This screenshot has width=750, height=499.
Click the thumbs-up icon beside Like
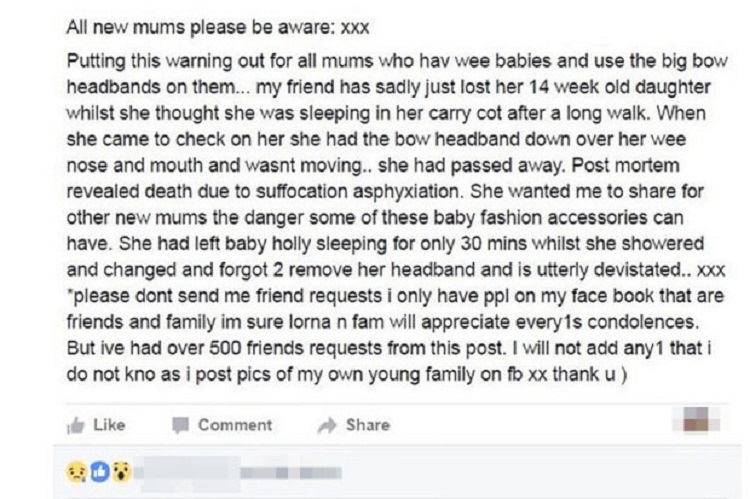[76, 425]
